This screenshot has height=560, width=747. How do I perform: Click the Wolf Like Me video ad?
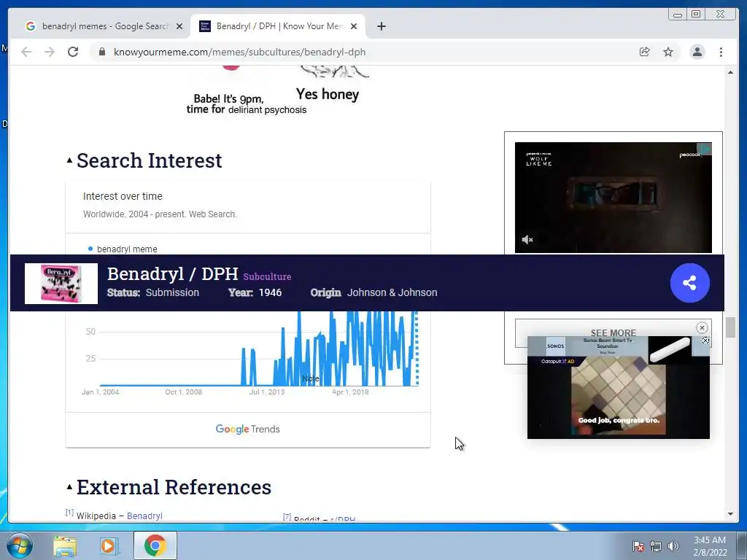[x=613, y=197]
